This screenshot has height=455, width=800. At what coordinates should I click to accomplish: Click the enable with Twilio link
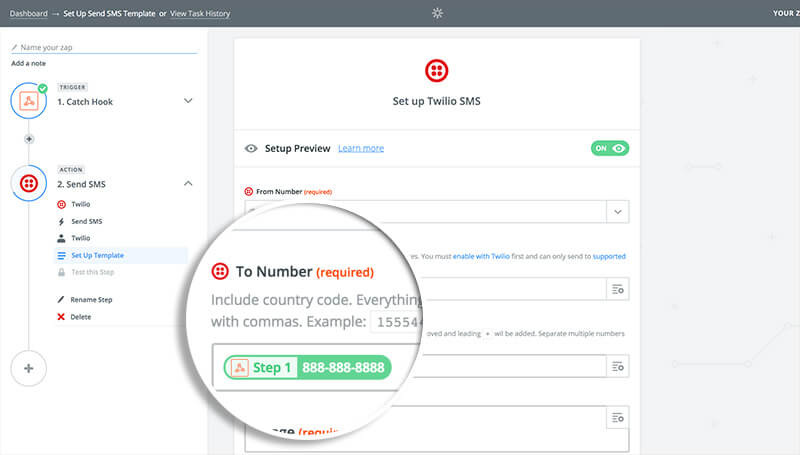(x=481, y=256)
